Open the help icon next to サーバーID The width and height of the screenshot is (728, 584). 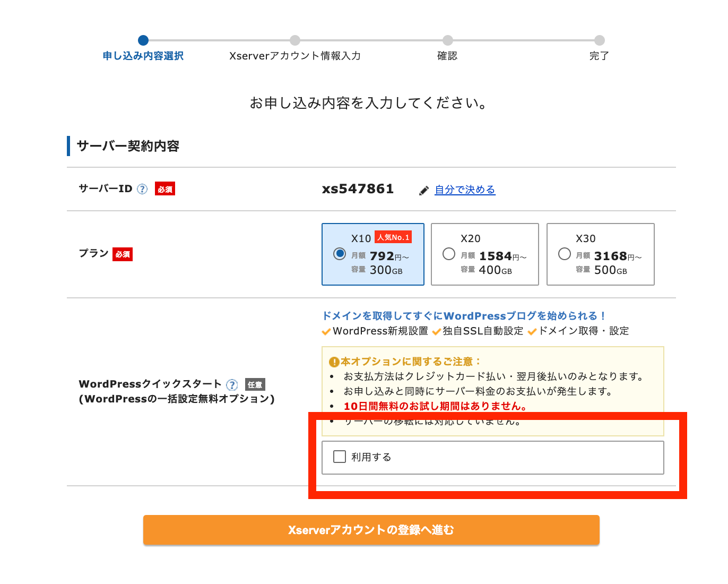pyautogui.click(x=142, y=189)
